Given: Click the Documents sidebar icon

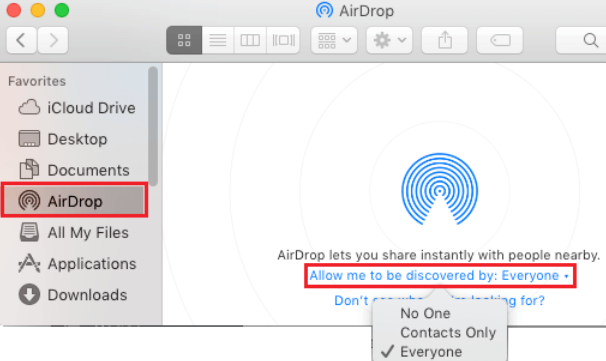Looking at the screenshot, I should (x=29, y=169).
